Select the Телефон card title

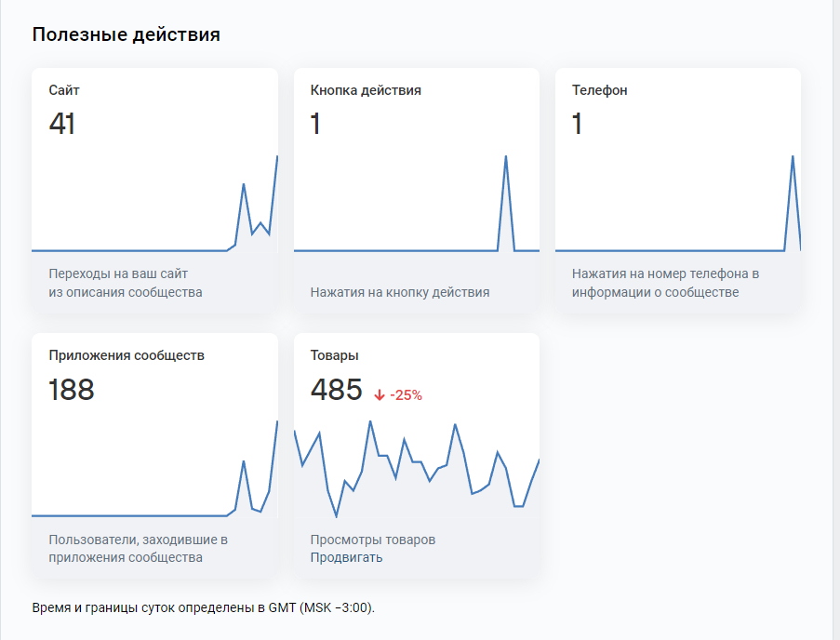[x=599, y=90]
